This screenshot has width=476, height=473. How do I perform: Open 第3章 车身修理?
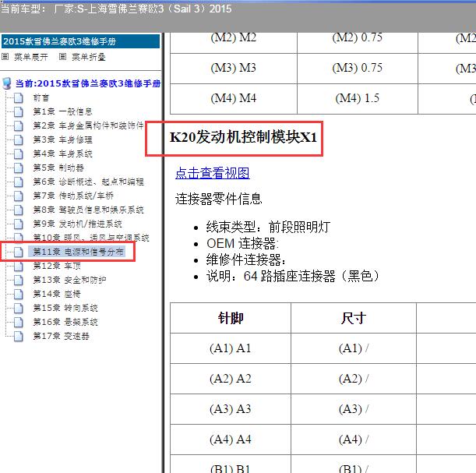[62, 140]
